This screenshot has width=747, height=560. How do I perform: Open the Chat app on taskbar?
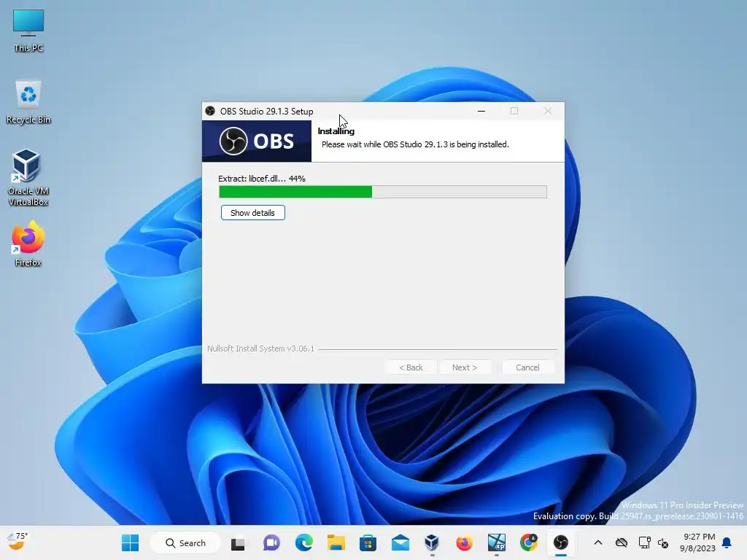click(271, 542)
